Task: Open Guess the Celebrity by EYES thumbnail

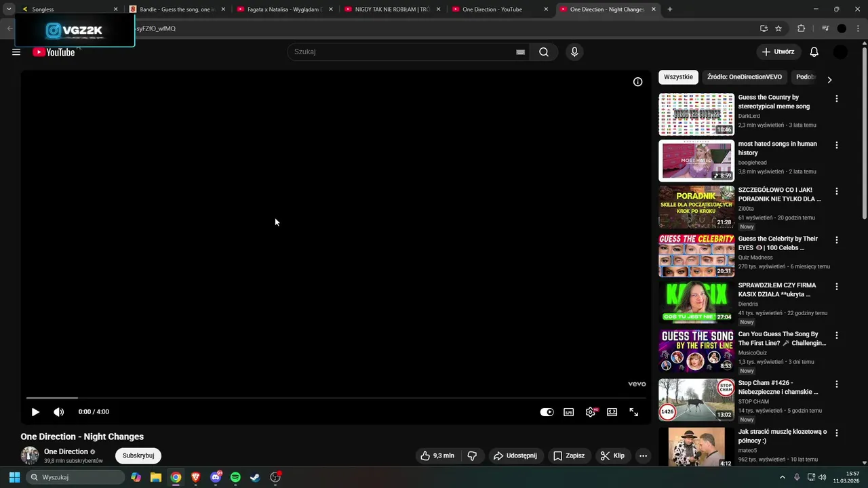Action: [x=696, y=256]
